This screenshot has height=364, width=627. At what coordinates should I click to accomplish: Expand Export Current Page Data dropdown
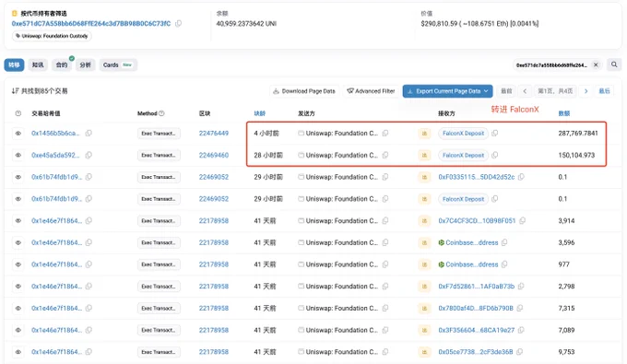pyautogui.click(x=447, y=91)
